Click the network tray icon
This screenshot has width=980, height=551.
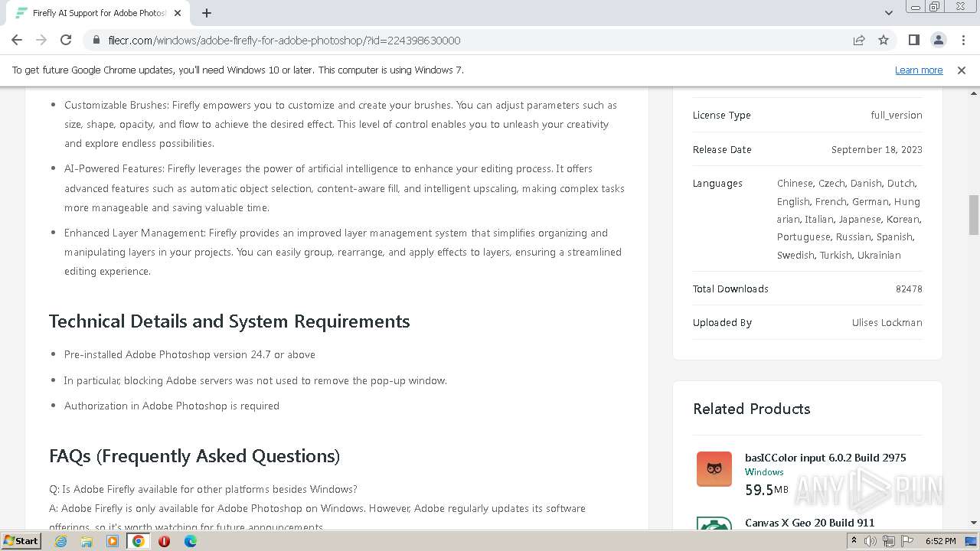[x=889, y=541]
